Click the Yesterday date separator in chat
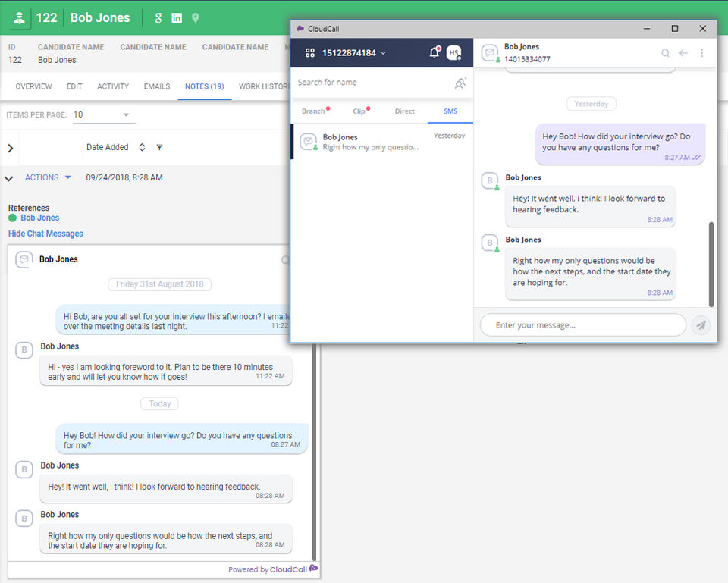Screen dimensions: 728x583 coord(591,104)
